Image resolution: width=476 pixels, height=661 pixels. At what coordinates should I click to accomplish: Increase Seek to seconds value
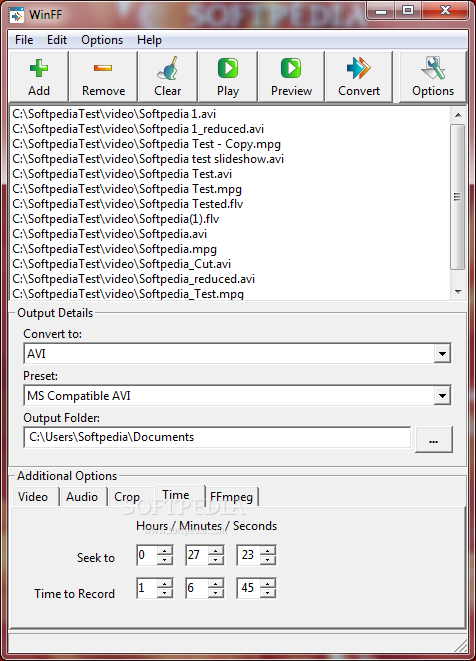click(267, 550)
